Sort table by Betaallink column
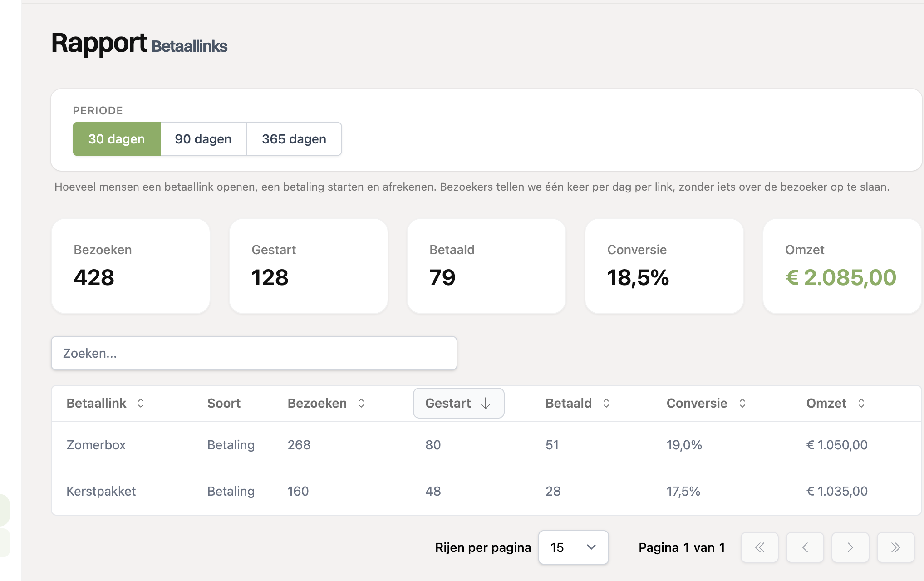 (x=105, y=403)
